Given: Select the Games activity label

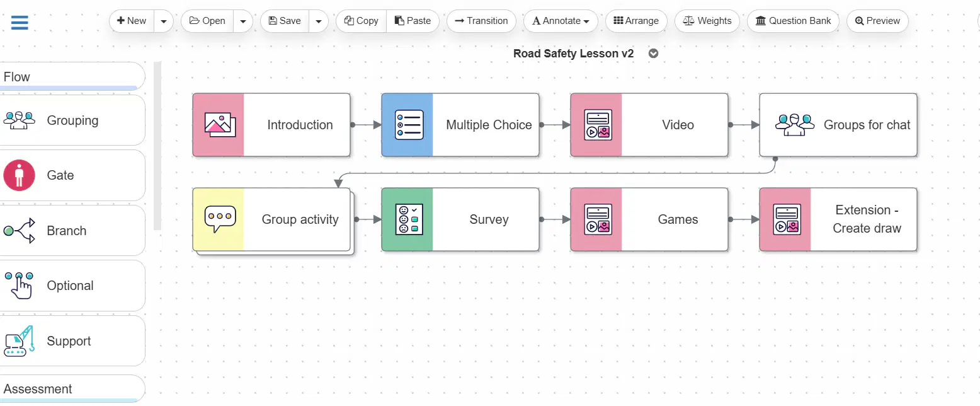Looking at the screenshot, I should click(x=678, y=219).
